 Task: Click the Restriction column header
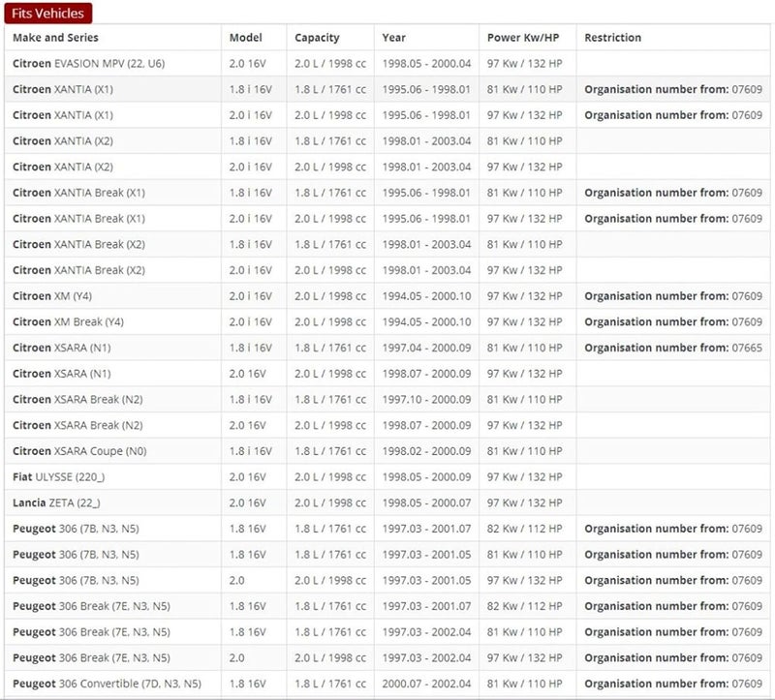pos(612,38)
